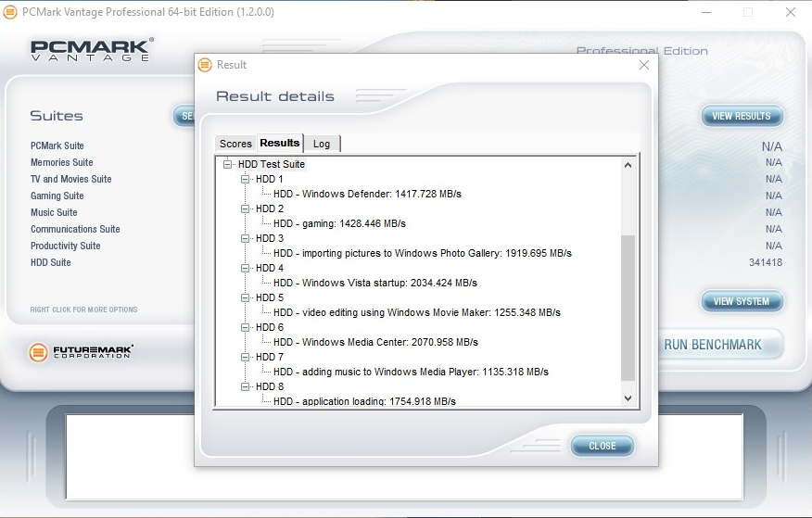
Task: Click the Futuremark Corporation logo
Action: [x=82, y=352]
